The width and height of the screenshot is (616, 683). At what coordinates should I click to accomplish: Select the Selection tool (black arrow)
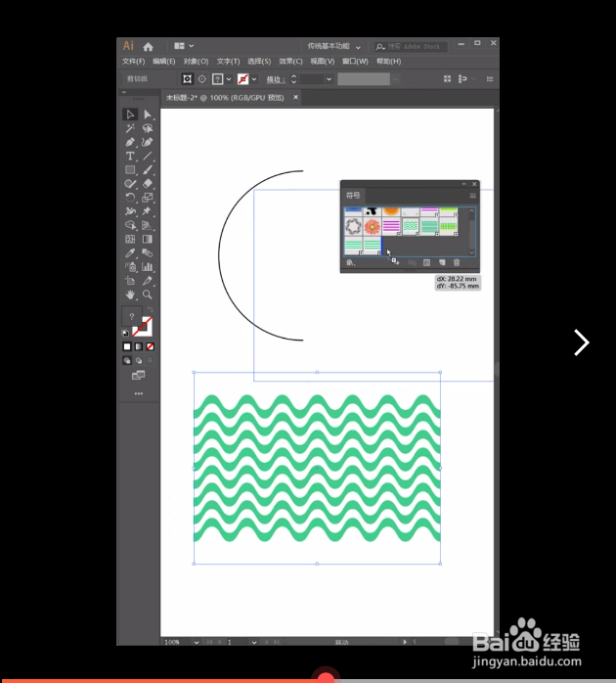coord(130,114)
